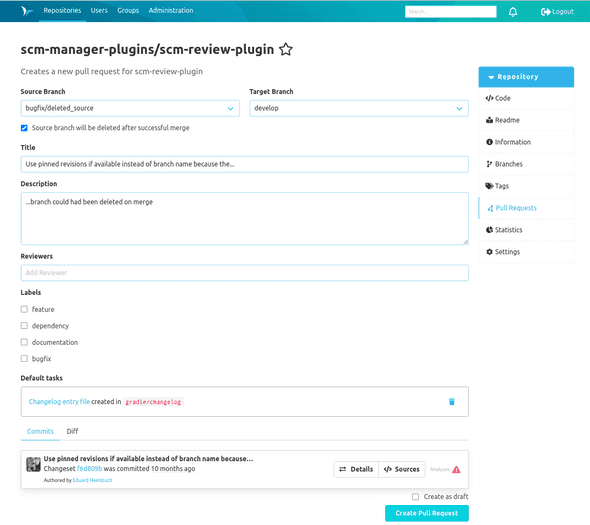
Task: Click the author avatar of the commit
Action: 33,464
